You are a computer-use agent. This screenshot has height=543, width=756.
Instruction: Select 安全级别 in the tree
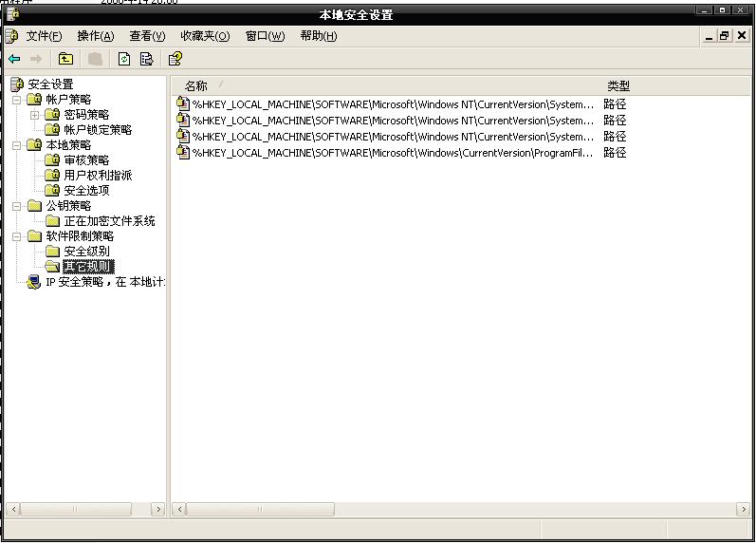tap(86, 251)
